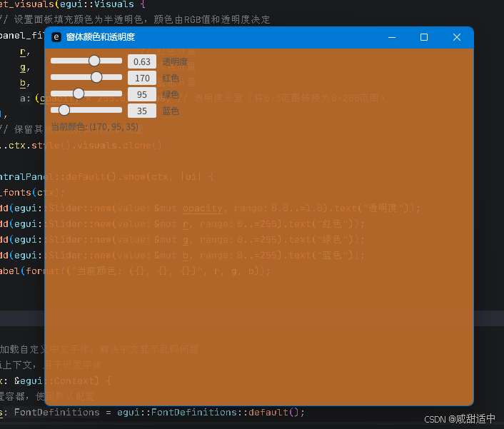504x429 pixels.
Task: Maximize the 窗体颜色和透明度 window
Action: 424,37
